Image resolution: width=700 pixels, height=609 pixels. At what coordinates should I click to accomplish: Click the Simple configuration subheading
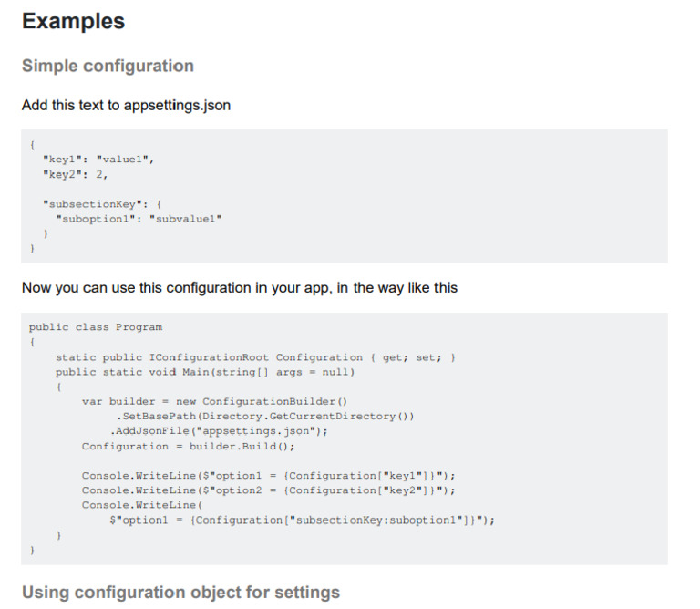point(108,66)
